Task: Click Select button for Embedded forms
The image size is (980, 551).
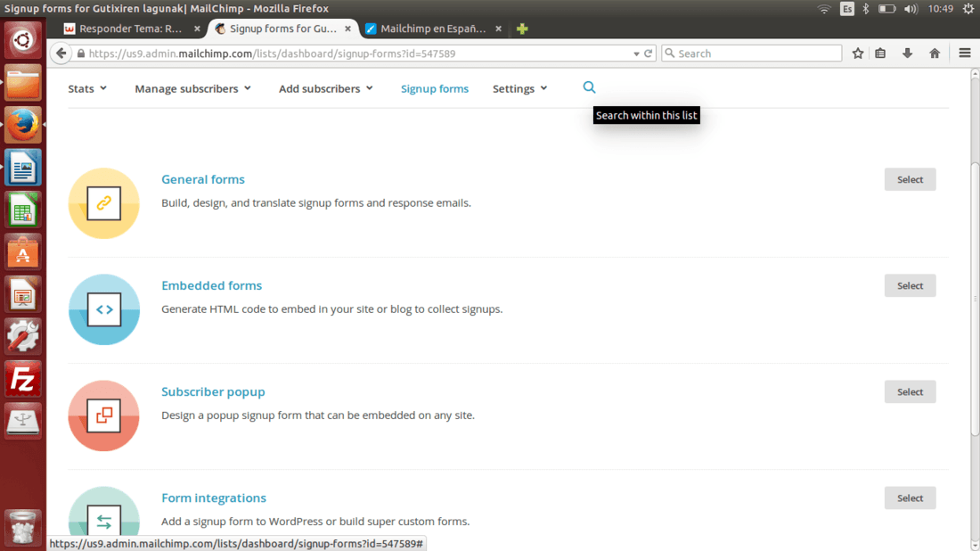Action: [x=910, y=286]
